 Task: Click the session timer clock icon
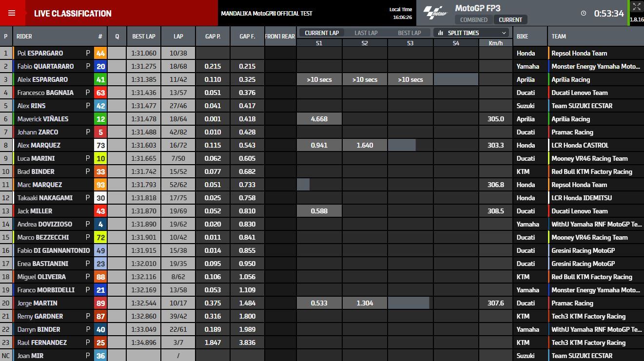point(584,13)
